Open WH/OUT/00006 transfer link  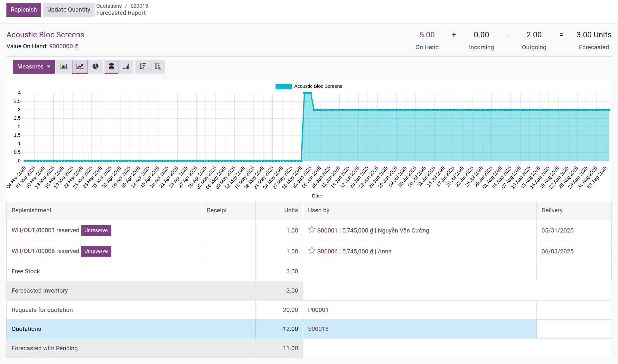pyautogui.click(x=33, y=251)
